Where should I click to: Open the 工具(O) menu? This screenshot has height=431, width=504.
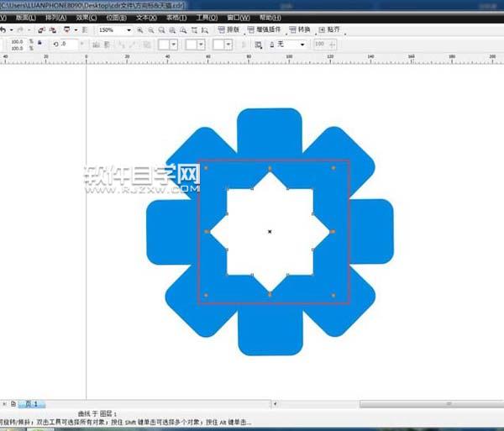206,17
